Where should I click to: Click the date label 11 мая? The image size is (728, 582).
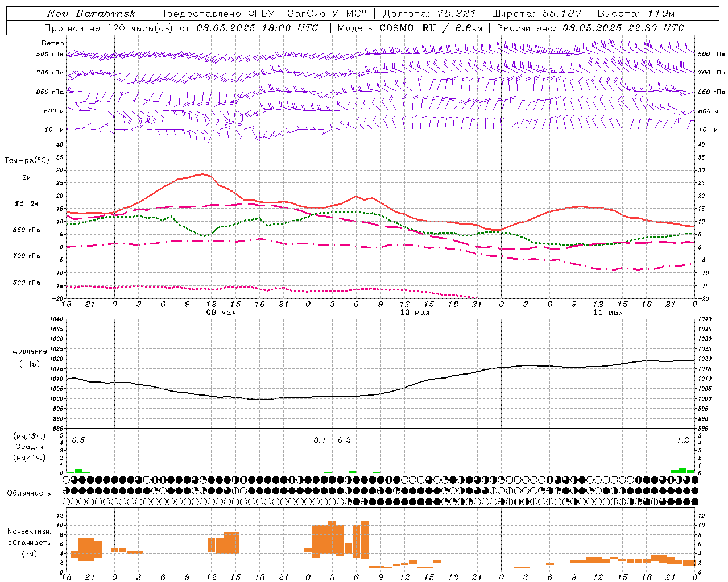(x=608, y=313)
